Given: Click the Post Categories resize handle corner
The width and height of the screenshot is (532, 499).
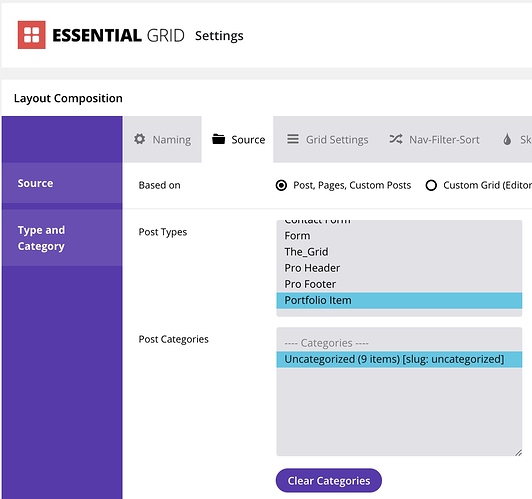Looking at the screenshot, I should [518, 453].
